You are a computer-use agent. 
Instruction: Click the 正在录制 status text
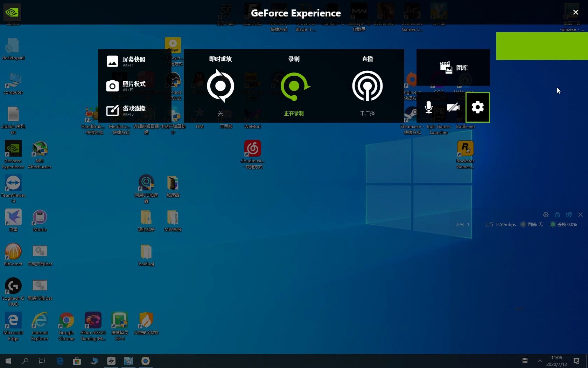click(x=294, y=113)
